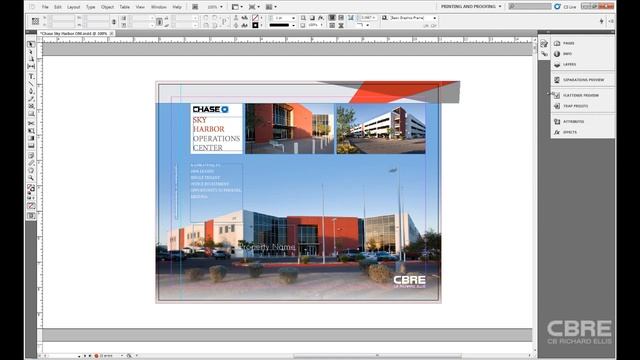The width and height of the screenshot is (640, 360).
Task: Select the Gradient Swatch tool
Action: 31,138
